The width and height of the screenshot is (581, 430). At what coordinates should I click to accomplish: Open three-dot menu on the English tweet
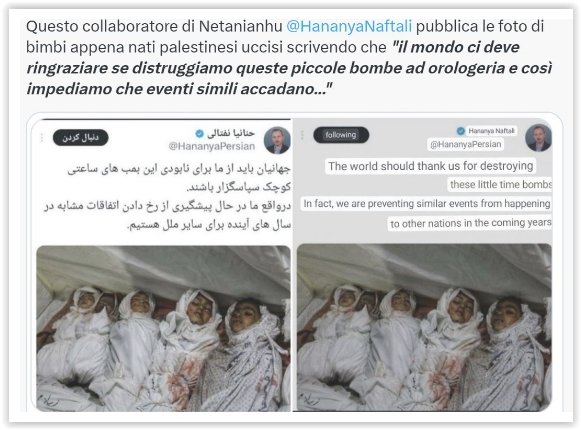(302, 135)
